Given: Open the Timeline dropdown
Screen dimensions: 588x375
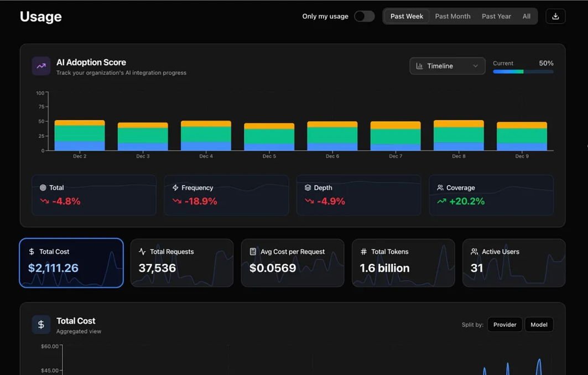Looking at the screenshot, I should click(x=447, y=66).
